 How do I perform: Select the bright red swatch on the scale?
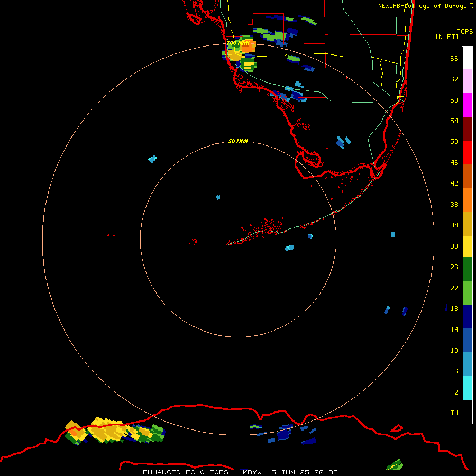coord(467,152)
